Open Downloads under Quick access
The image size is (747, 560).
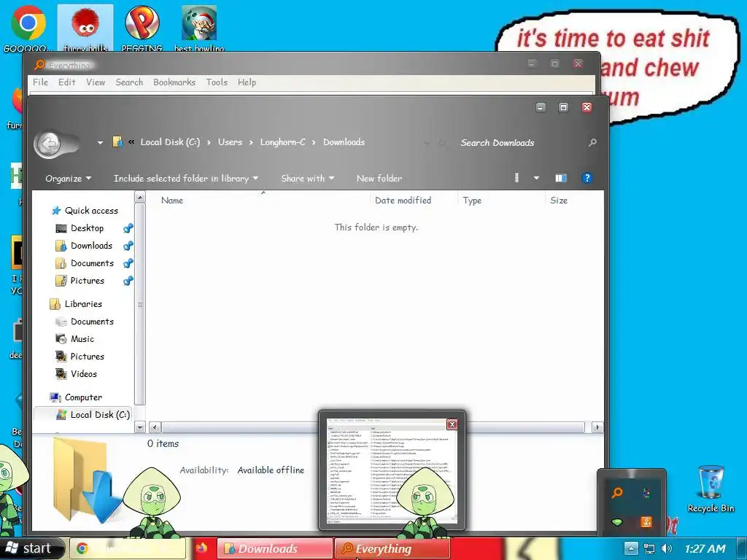[x=91, y=246]
